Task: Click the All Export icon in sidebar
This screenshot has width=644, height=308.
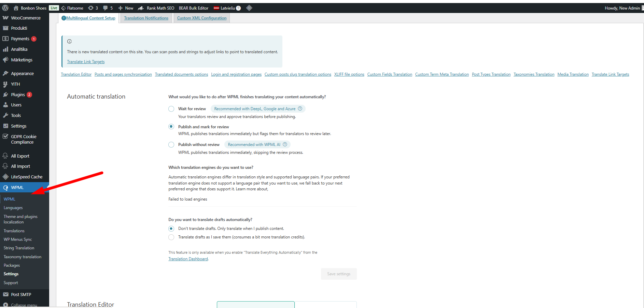Action: tap(5, 156)
